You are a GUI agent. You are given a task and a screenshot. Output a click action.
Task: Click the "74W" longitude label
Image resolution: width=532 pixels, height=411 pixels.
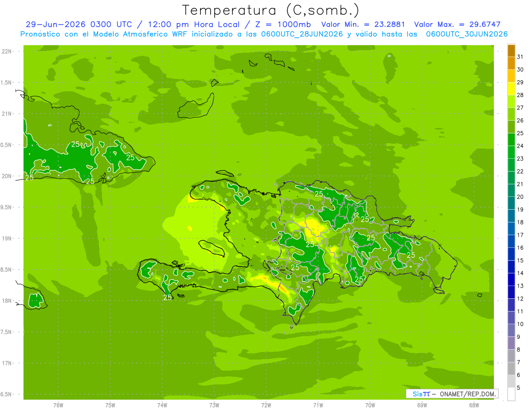coord(162,405)
